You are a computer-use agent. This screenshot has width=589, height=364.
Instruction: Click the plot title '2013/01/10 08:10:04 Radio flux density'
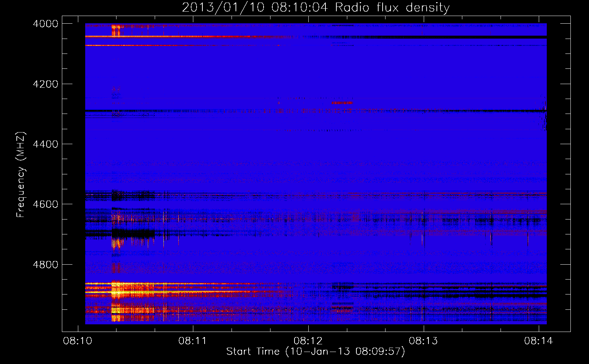[316, 7]
